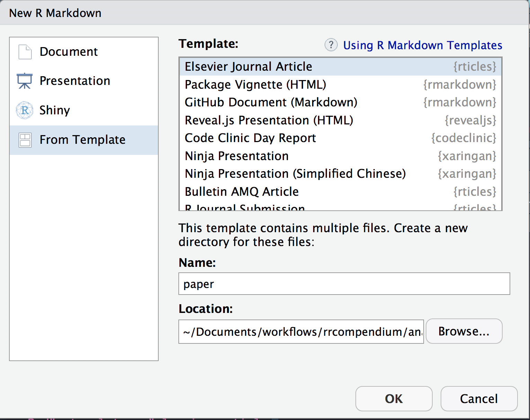Pick the Bulletin AMQ Article template

(241, 192)
